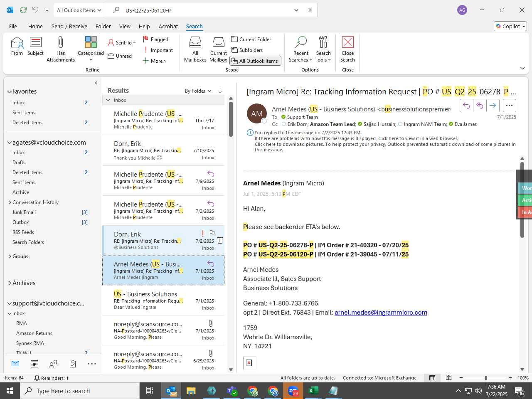Change the By Folder sort arrangement
Image resolution: width=532 pixels, height=399 pixels.
pos(198,91)
